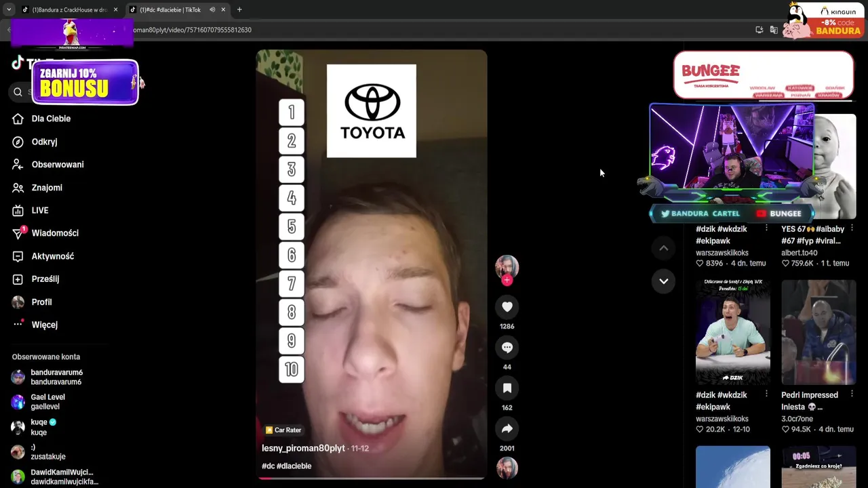
Task: Go to the Obserwowani feed
Action: [58, 165]
